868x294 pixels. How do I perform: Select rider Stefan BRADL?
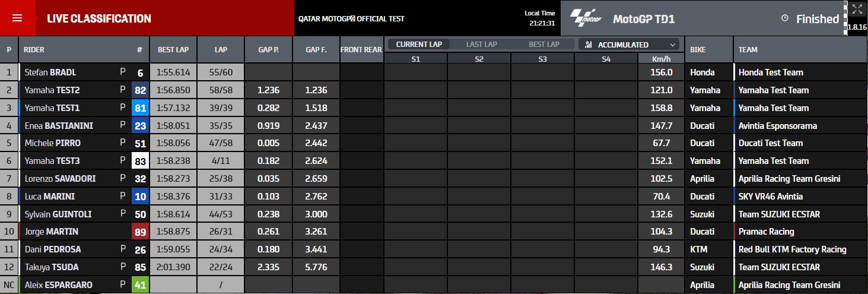tap(50, 72)
